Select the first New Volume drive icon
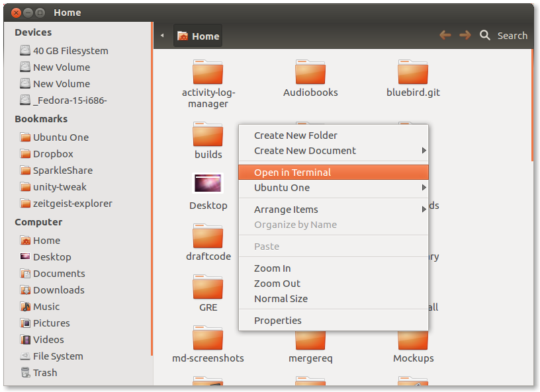540x392 pixels. 24,67
